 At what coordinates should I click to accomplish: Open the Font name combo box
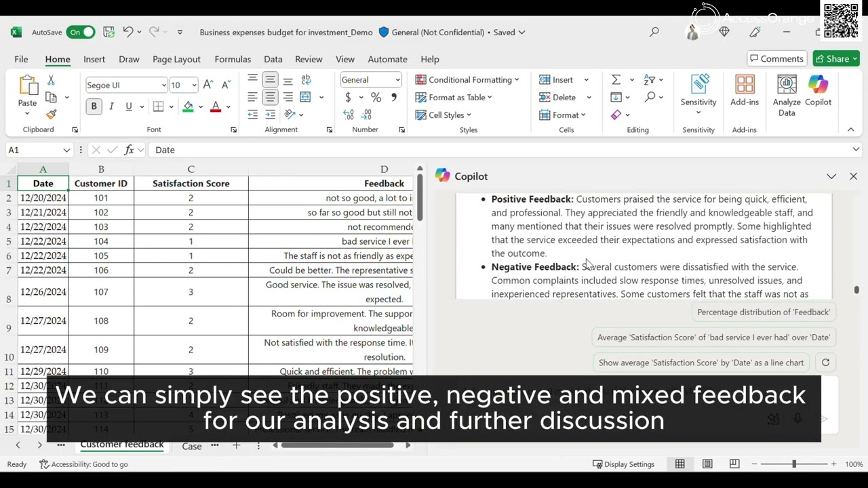click(126, 85)
